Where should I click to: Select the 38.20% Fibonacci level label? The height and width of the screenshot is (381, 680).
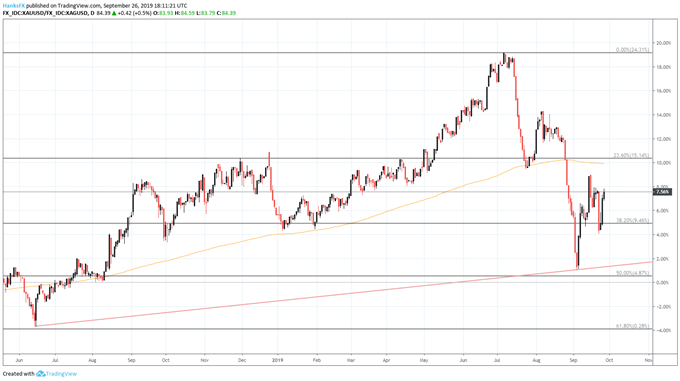pyautogui.click(x=633, y=221)
